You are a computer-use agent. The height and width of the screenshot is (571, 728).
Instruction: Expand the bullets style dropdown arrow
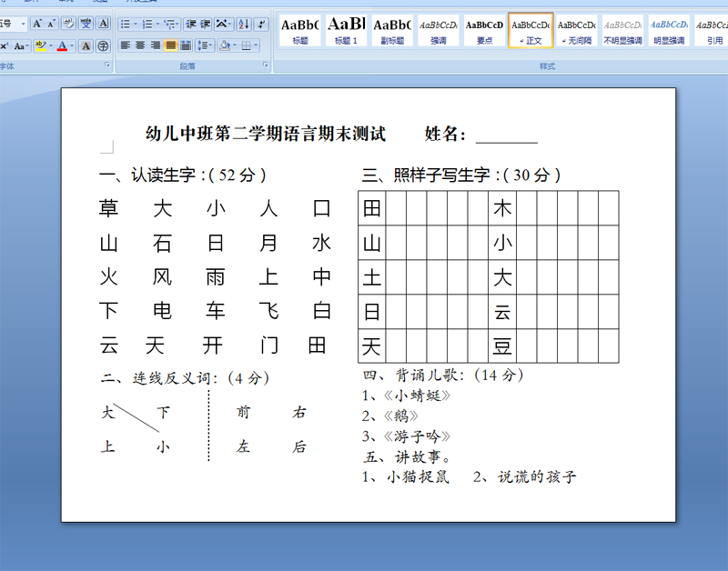tap(136, 24)
